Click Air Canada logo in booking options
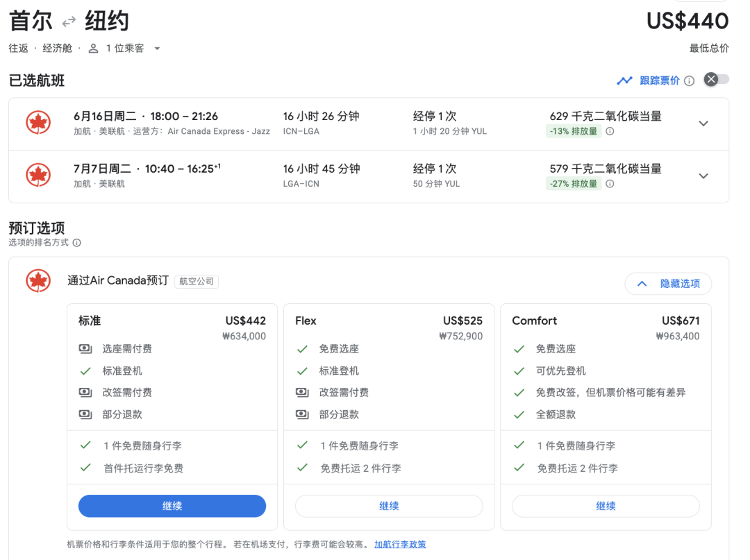Viewport: 750px width, 560px height. pyautogui.click(x=38, y=281)
